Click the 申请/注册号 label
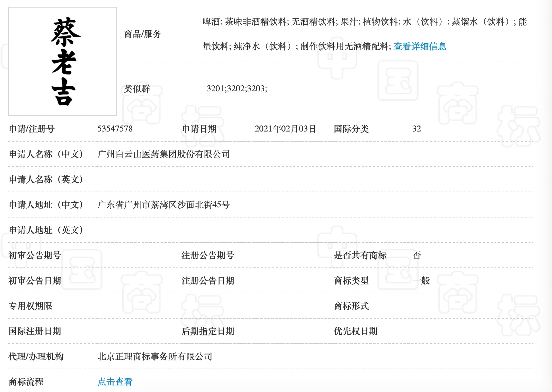The image size is (552, 392). [x=32, y=129]
